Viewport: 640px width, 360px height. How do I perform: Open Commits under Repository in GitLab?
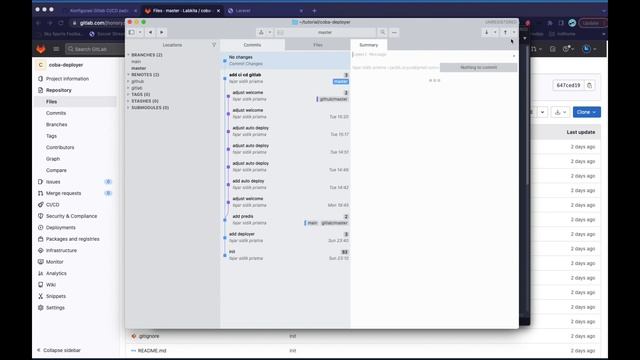(56, 113)
